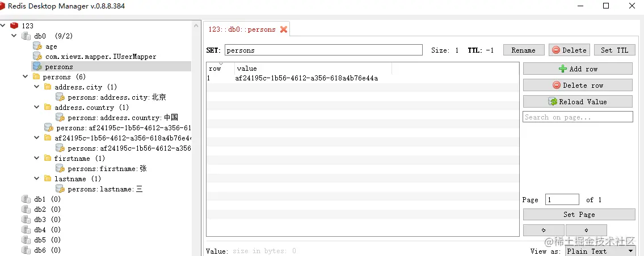Click the persons (6) folder icon

[x=36, y=76]
